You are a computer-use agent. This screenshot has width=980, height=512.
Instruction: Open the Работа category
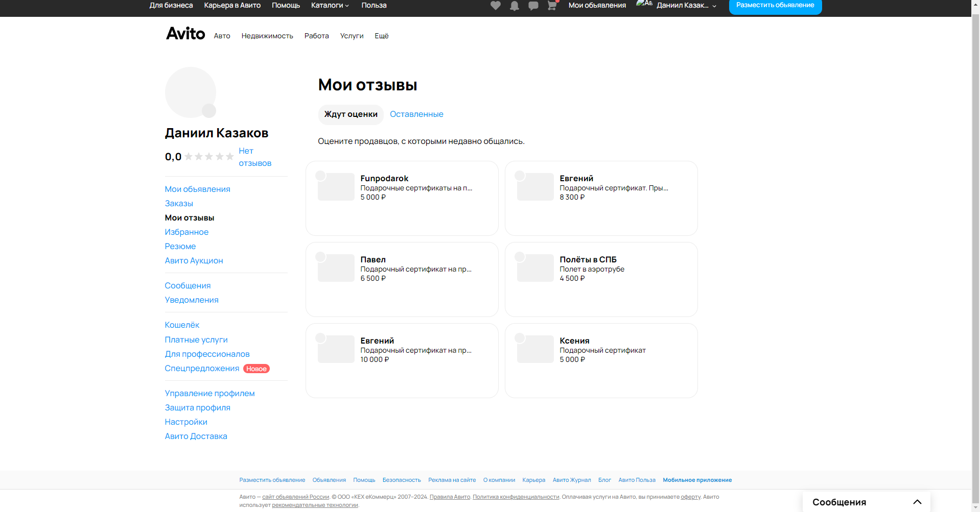[x=317, y=36]
